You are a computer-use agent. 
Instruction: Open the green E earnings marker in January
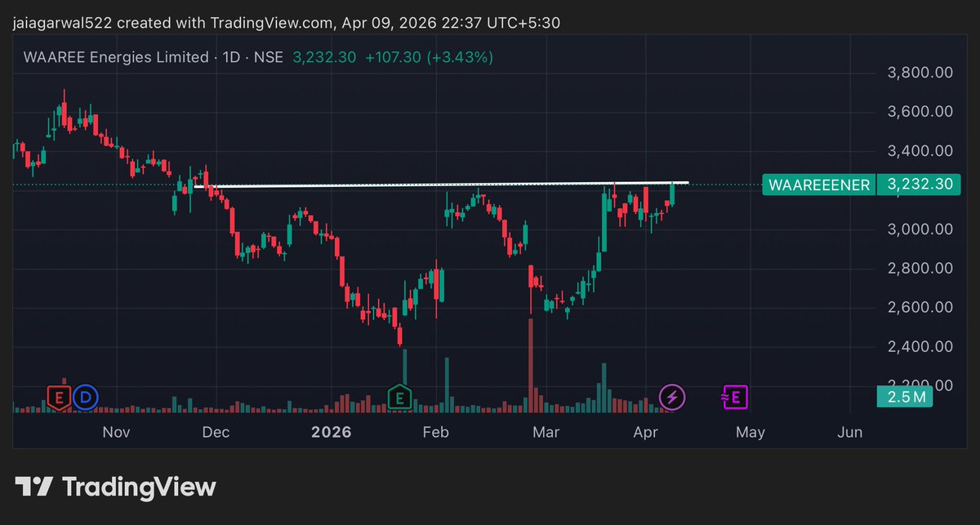tap(399, 398)
